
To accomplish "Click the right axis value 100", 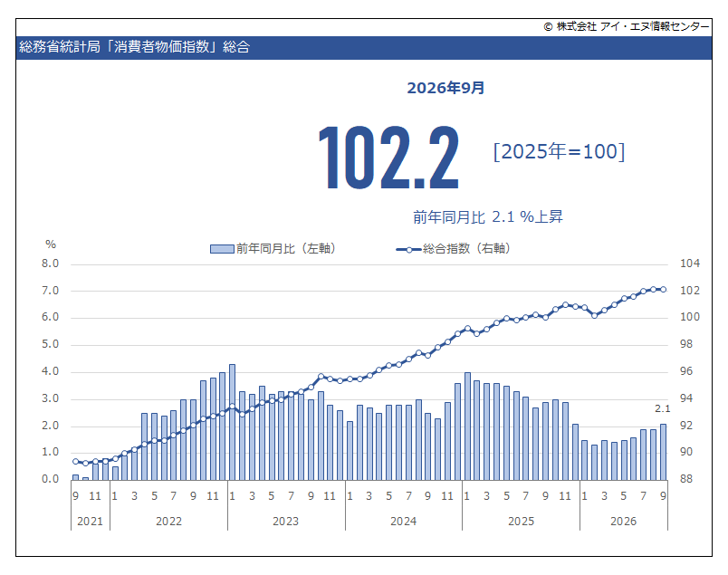I will pyautogui.click(x=689, y=317).
